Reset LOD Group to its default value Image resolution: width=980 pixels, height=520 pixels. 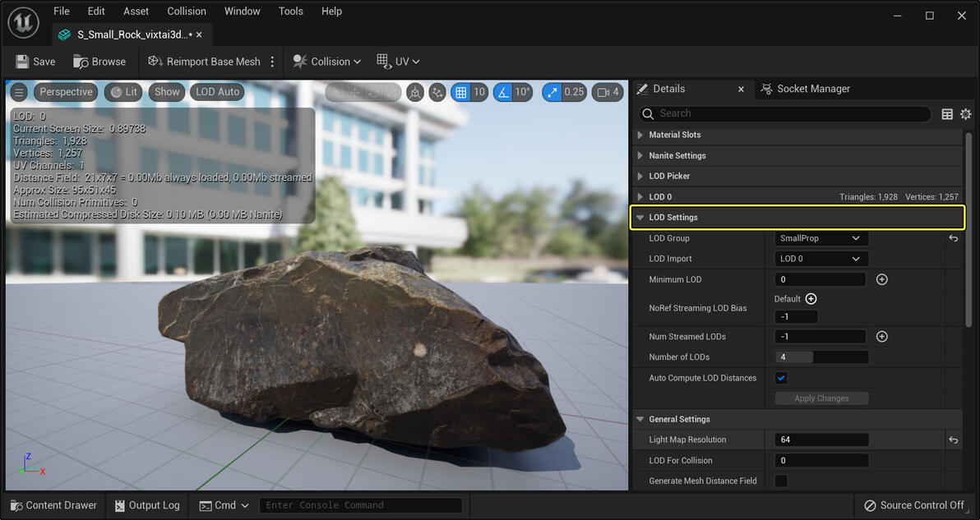tap(953, 238)
